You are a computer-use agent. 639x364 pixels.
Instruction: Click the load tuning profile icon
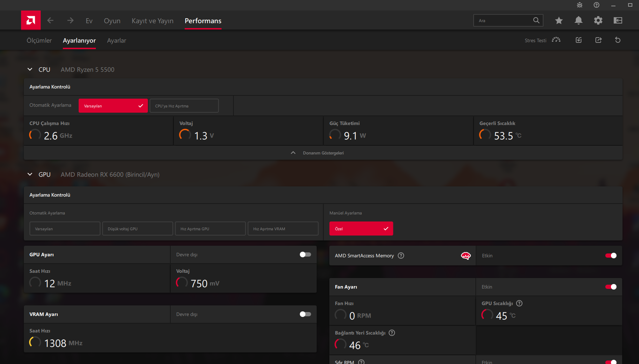(579, 40)
